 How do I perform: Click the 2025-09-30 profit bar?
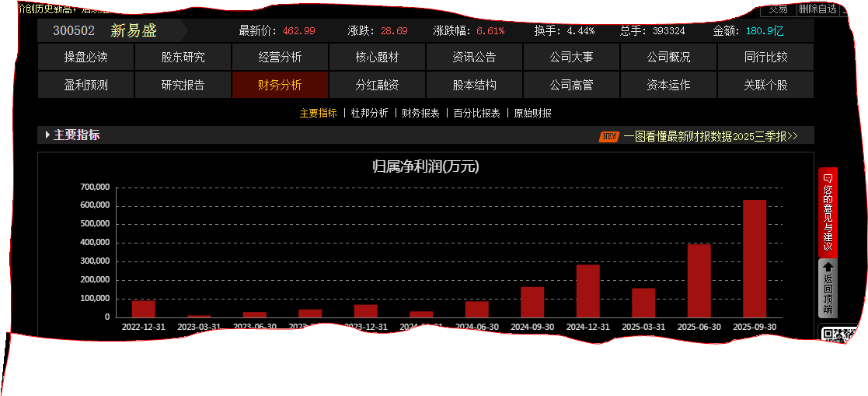point(754,258)
